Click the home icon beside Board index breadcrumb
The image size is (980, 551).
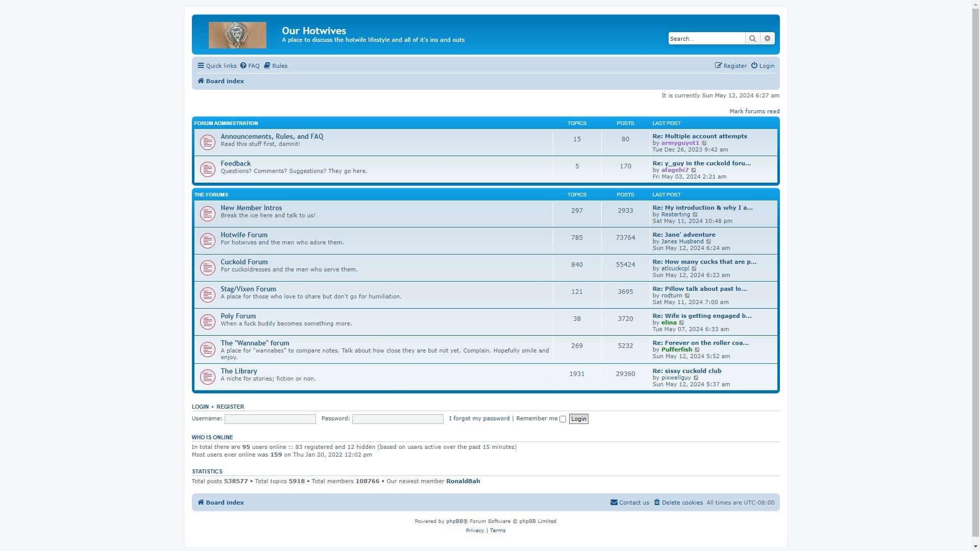pyautogui.click(x=200, y=81)
